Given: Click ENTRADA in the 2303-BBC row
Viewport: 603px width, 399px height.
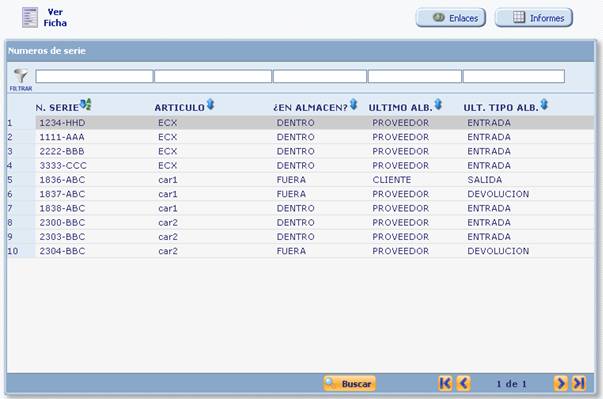Looking at the screenshot, I should [489, 237].
